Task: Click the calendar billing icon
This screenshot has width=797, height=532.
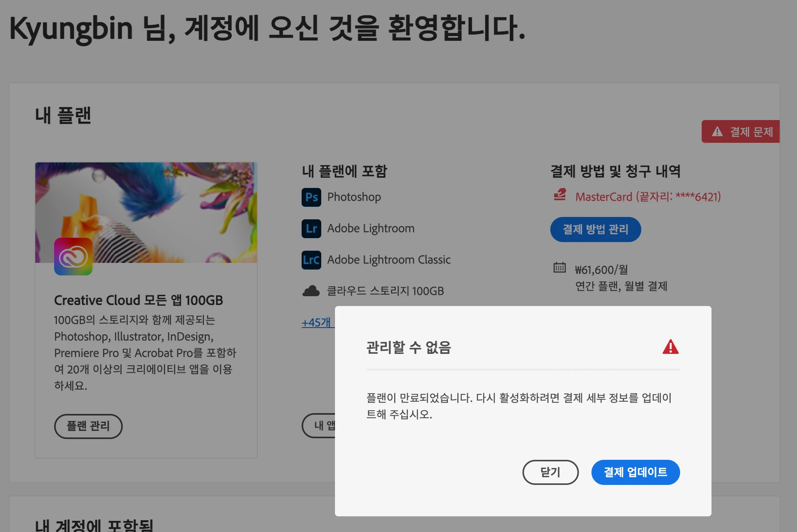Action: tap(560, 268)
